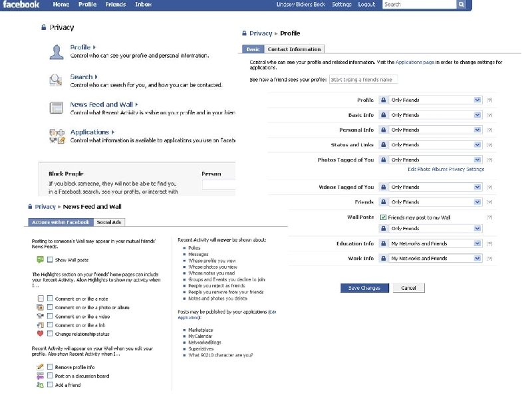The image size is (532, 399).
Task: Click the lock icon under Wall Posts checkbox
Action: (384, 229)
